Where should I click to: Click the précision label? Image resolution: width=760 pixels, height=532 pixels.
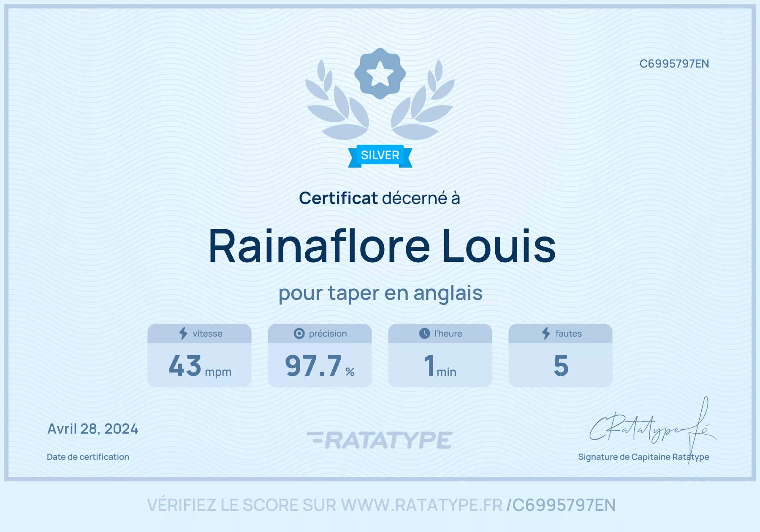click(328, 334)
